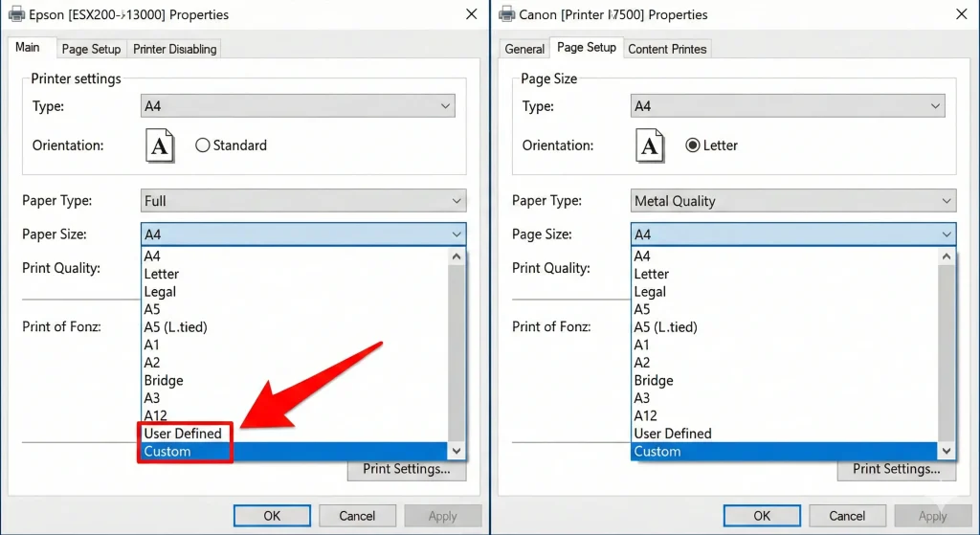
Task: Click scroll down arrow in Epson Paper Size list
Action: (457, 451)
